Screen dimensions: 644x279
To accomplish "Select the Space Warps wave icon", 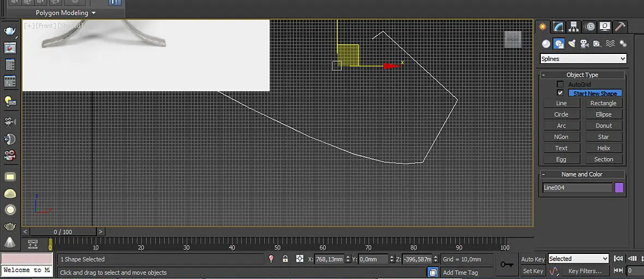I will pos(610,44).
